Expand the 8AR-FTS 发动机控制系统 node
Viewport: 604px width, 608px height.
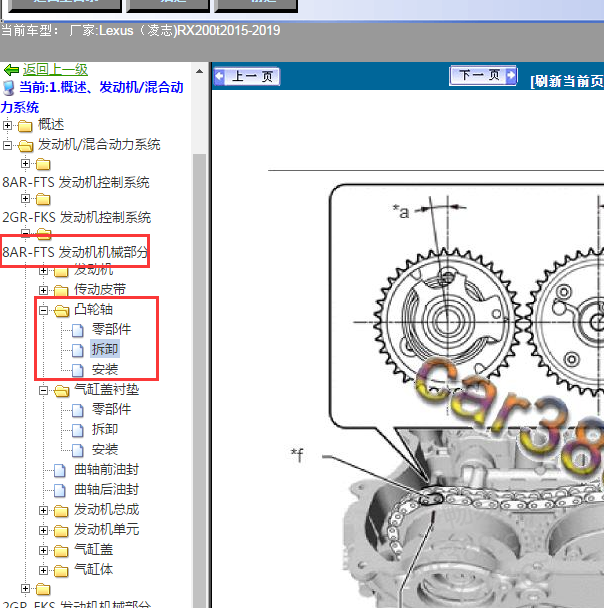(25, 164)
